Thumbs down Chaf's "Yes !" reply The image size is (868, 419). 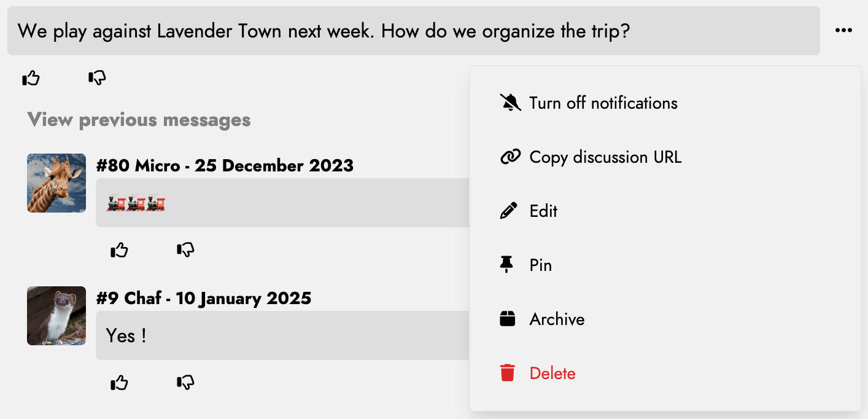point(185,383)
